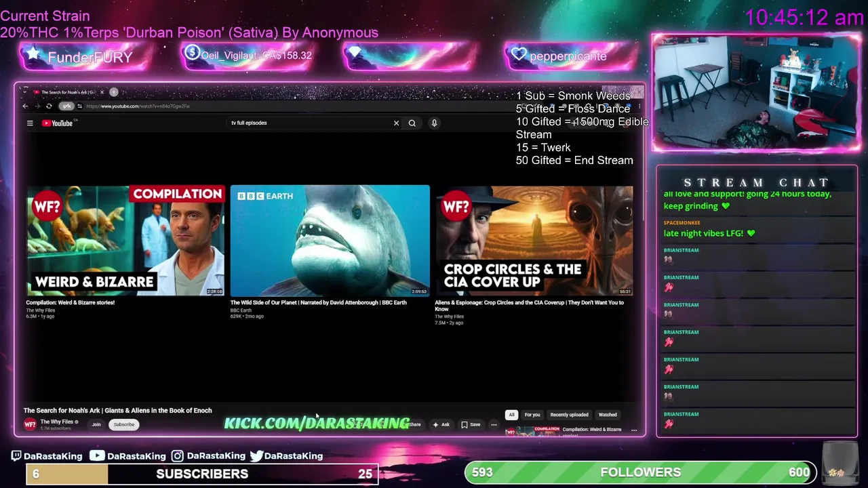Open The Wild Side of Our Planet thumbnail
This screenshot has height=488, width=868.
(x=330, y=241)
